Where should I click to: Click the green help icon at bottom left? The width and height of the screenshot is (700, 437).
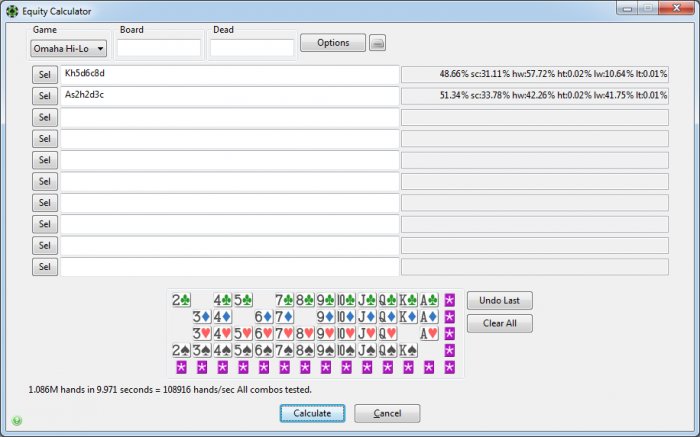coord(17,421)
